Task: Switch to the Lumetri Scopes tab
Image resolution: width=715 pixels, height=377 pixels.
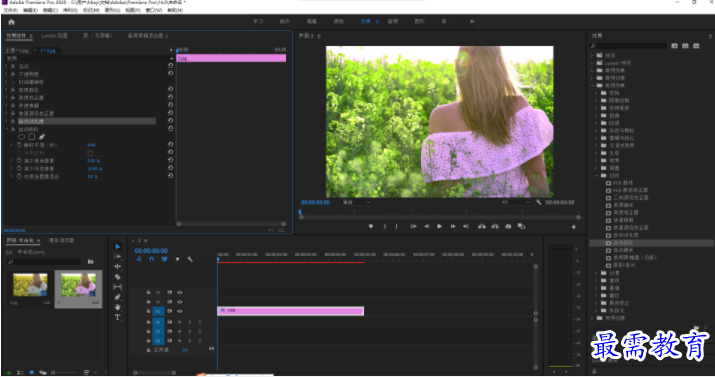Action: 54,36
